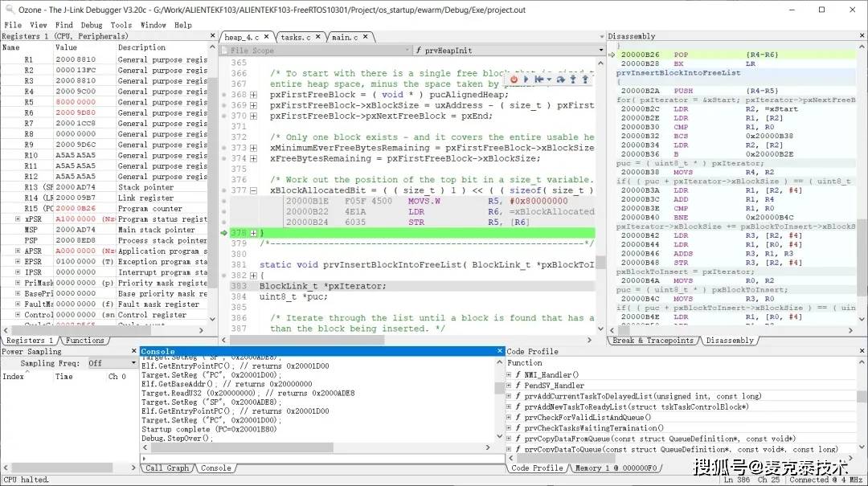Close the heap_4.c tab with its X

pyautogui.click(x=267, y=38)
